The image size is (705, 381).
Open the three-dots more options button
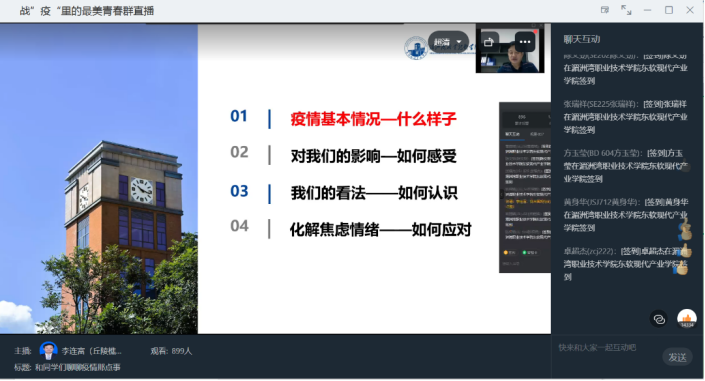525,42
